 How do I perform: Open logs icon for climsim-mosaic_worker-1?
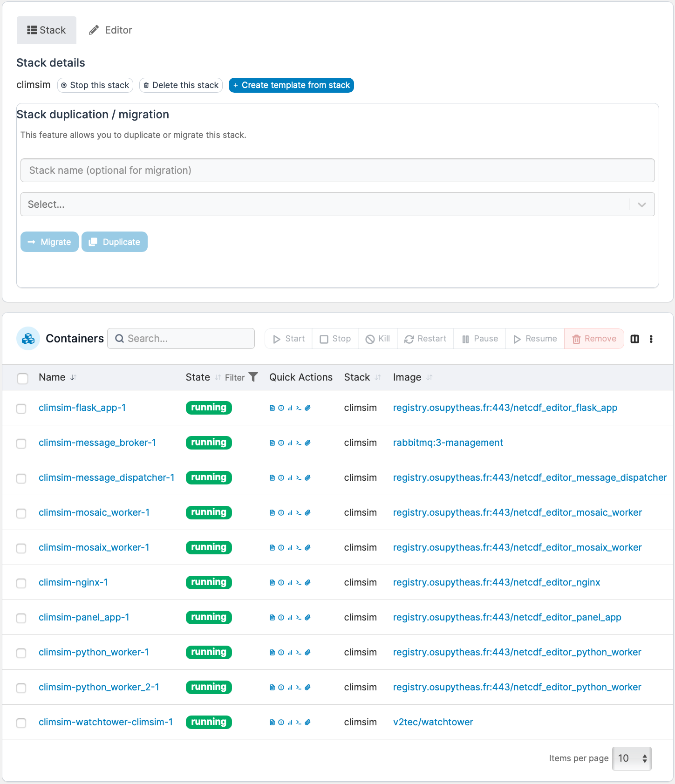click(273, 513)
